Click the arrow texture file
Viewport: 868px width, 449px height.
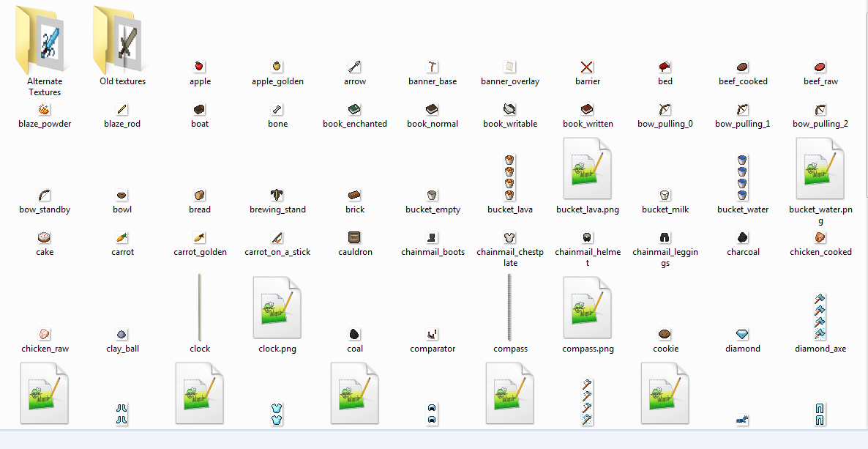355,67
